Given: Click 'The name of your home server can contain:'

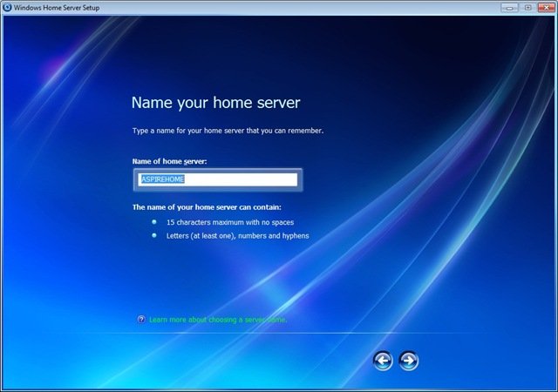Looking at the screenshot, I should tap(207, 207).
